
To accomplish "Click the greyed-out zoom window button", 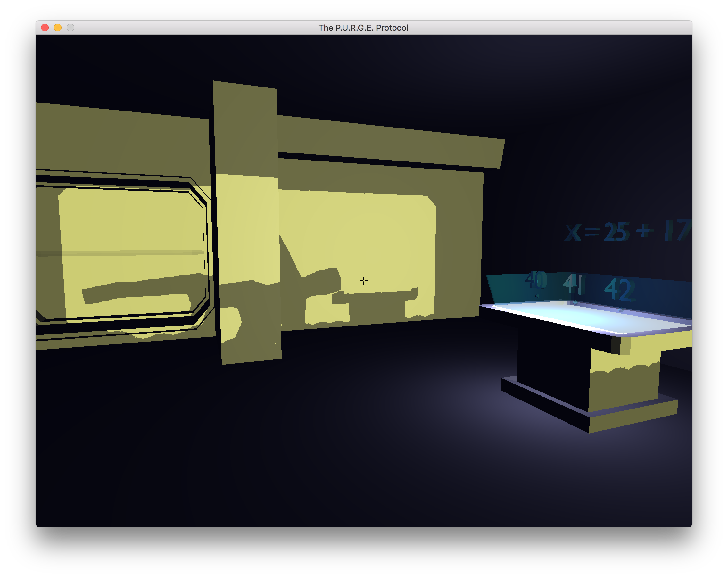I will click(70, 28).
